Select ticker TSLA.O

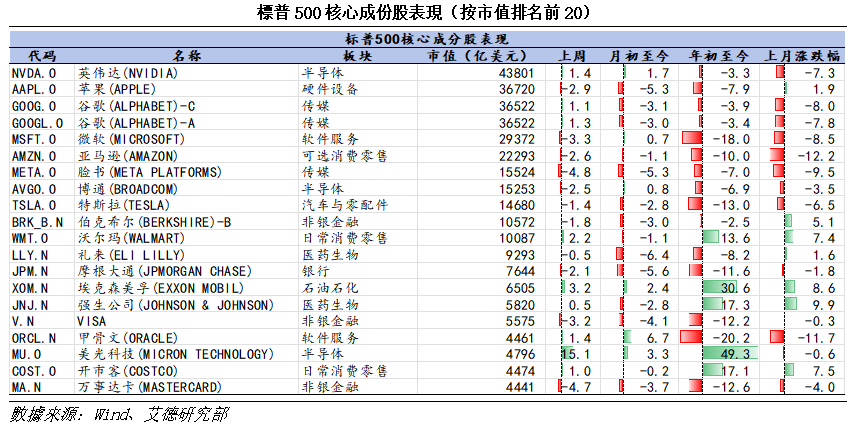click(x=34, y=205)
